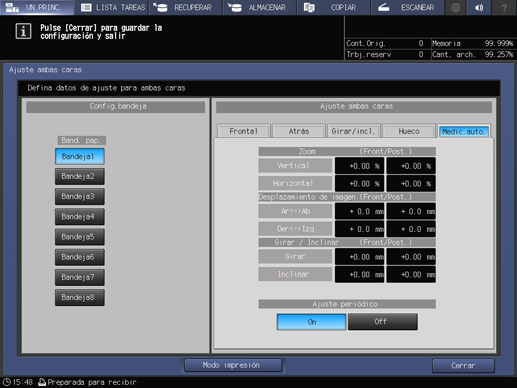Open the Hueco tab
Screen dimensions: 517x388
pos(409,131)
